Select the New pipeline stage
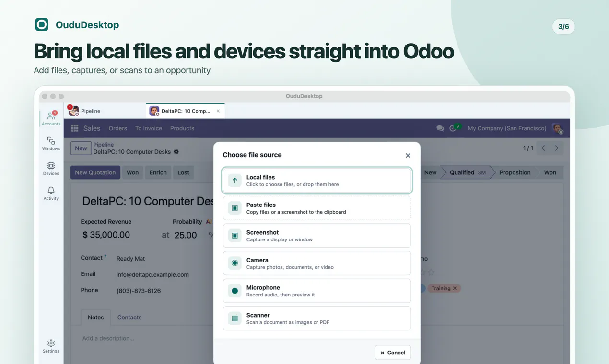 pos(430,172)
